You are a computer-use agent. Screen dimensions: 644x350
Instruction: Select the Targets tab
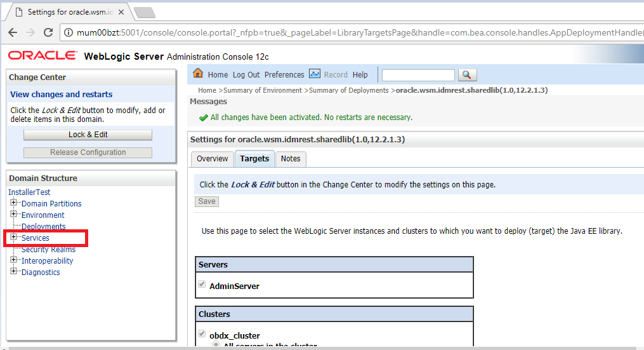pos(254,159)
